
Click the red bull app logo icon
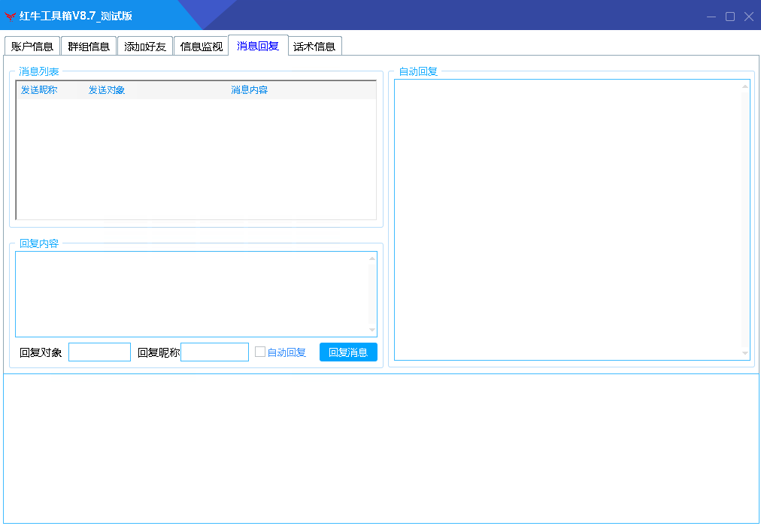click(11, 17)
